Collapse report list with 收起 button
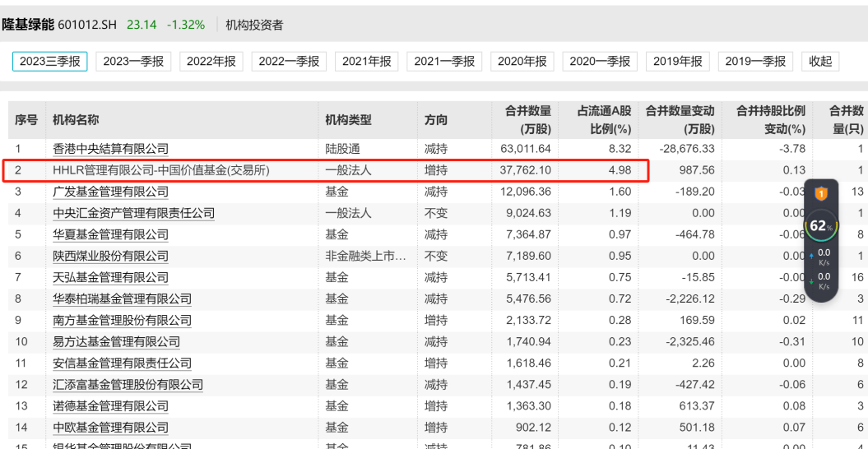 [819, 61]
